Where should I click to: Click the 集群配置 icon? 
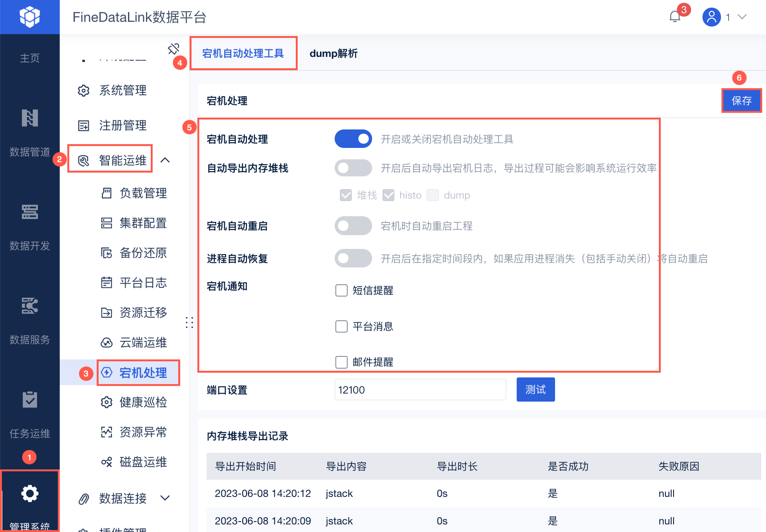107,223
